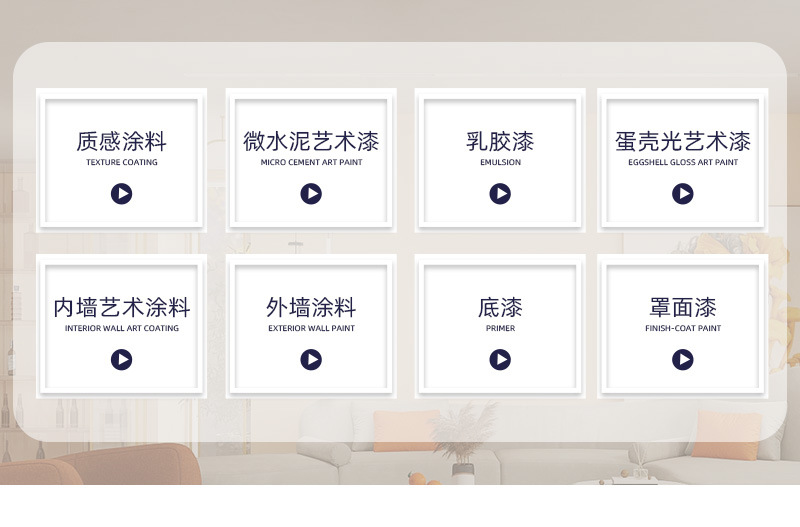
Task: Open the 外墙涂料 category title
Action: click(311, 308)
